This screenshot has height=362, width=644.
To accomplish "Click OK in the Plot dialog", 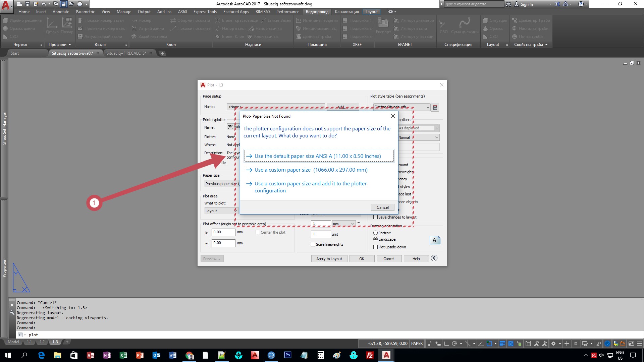I will pyautogui.click(x=362, y=259).
